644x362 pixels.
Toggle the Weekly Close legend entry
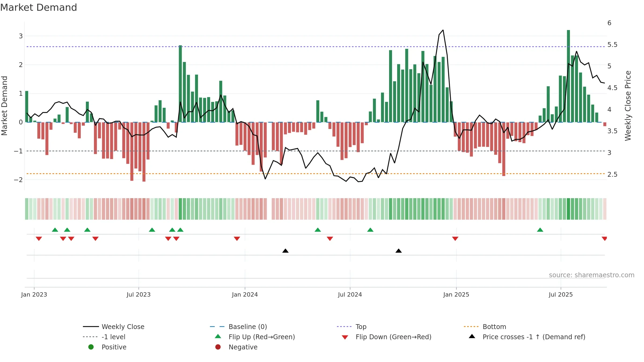click(x=114, y=327)
